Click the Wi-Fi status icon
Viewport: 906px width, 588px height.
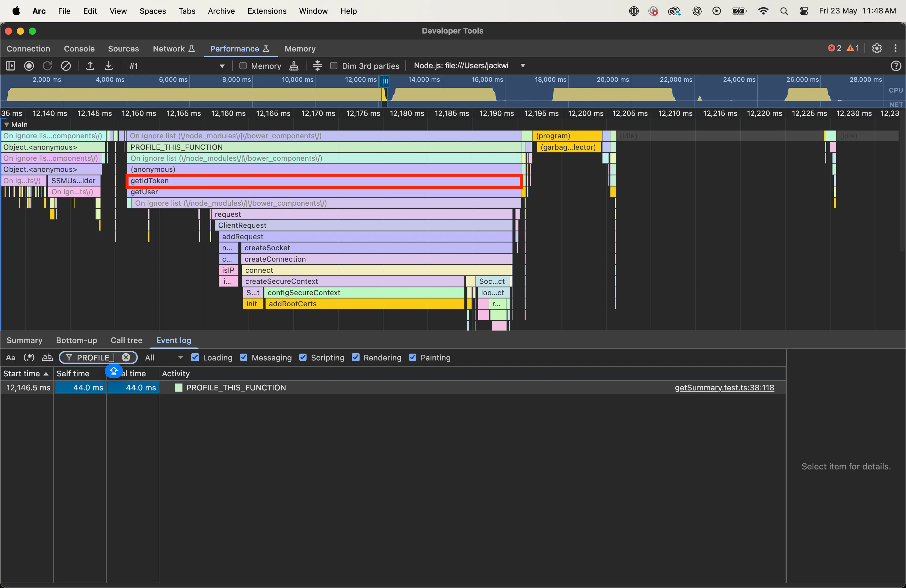coord(763,11)
